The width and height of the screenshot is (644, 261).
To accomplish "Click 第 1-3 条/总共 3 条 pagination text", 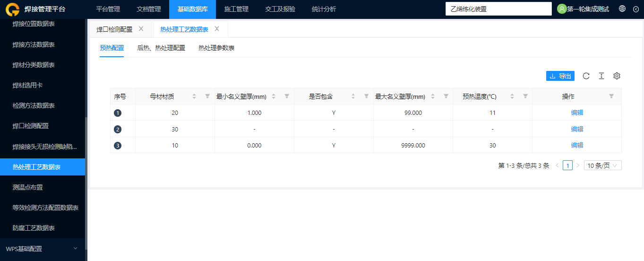I will (x=524, y=165).
